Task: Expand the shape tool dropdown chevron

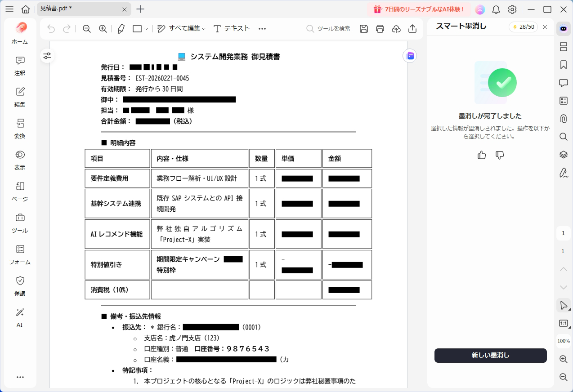Action: [x=147, y=28]
